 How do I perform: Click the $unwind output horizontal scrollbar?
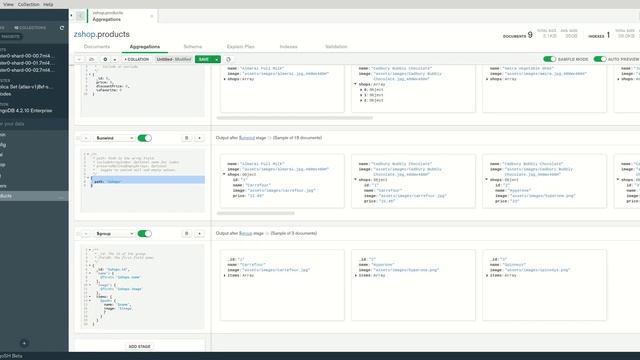coord(256,213)
